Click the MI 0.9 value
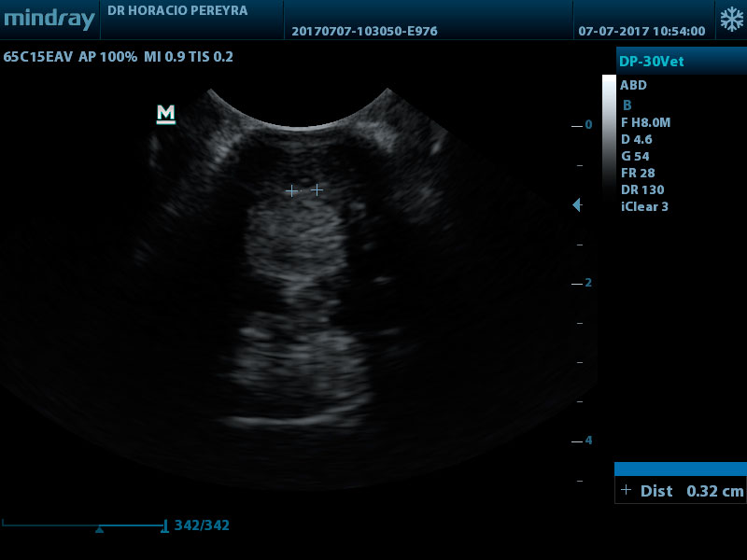This screenshot has width=747, height=560. [164, 57]
